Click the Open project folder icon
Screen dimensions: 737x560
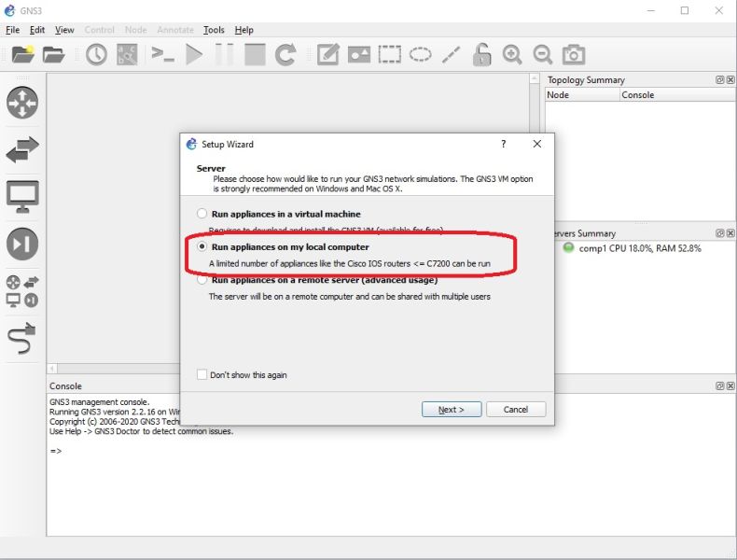point(53,54)
